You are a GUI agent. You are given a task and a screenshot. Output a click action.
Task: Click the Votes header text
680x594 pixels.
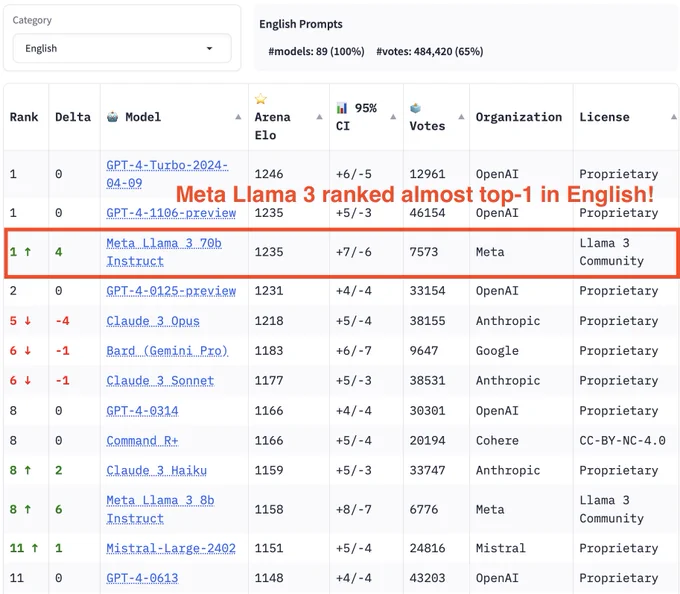(427, 126)
